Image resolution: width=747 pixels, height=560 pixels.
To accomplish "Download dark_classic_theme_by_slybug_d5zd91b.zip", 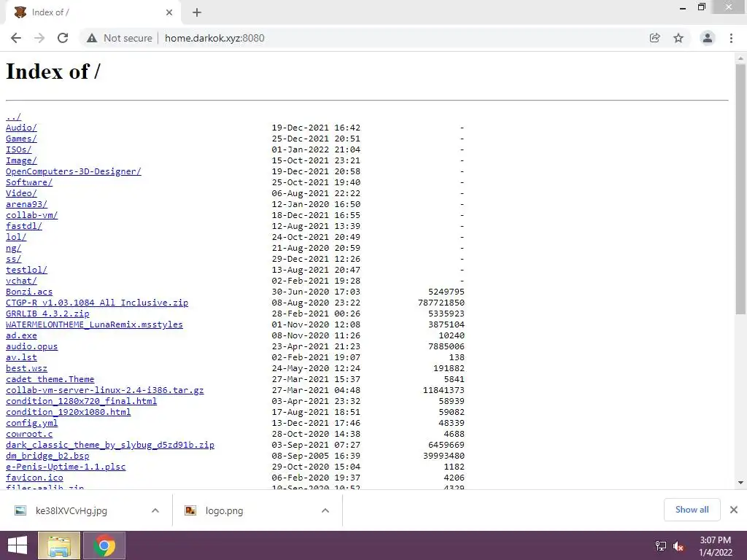I will point(110,446).
